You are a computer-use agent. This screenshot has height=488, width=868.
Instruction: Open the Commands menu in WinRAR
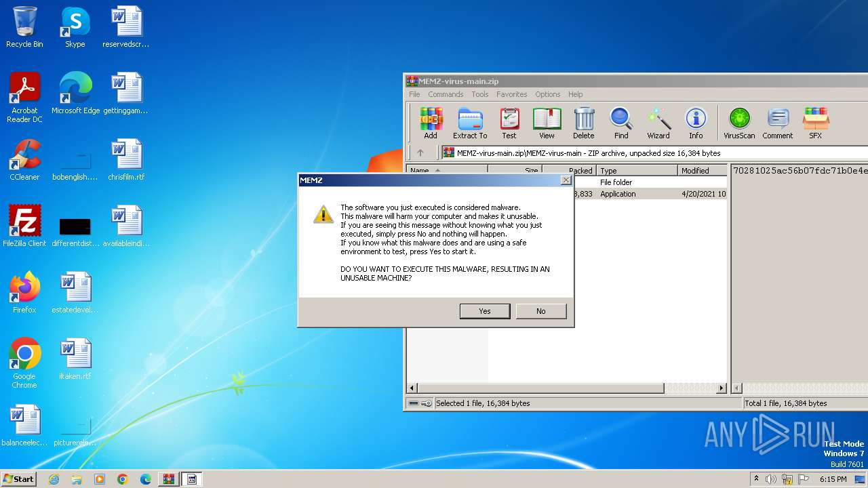(x=446, y=94)
